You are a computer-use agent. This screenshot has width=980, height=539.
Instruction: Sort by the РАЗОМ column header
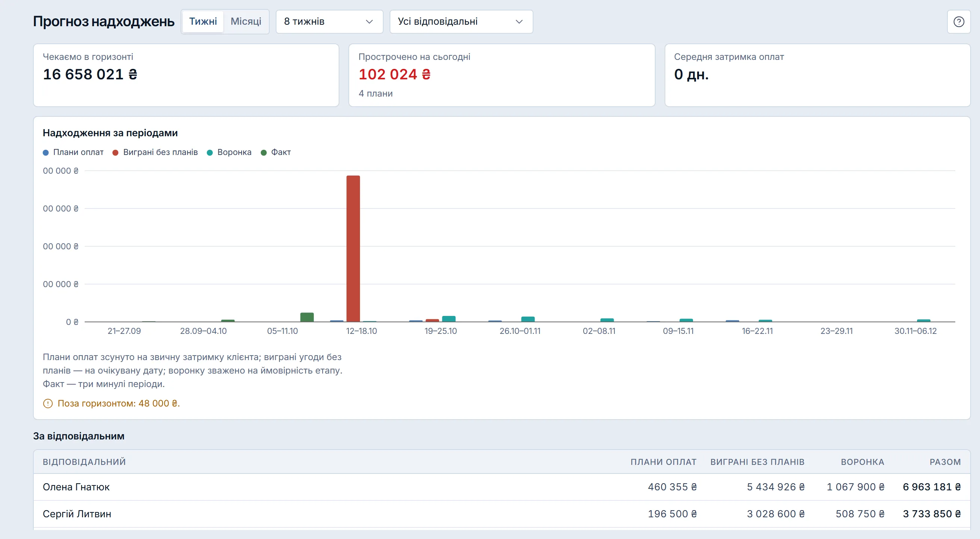pos(945,462)
